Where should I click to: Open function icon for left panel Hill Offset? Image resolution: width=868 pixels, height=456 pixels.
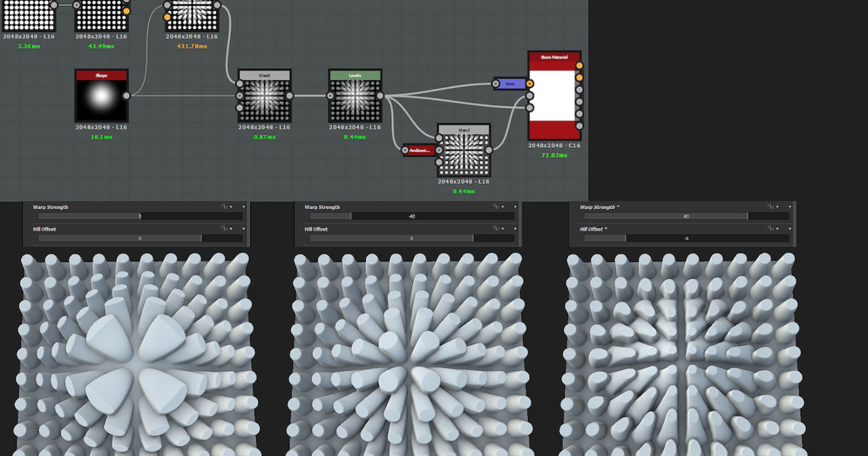coord(224,229)
